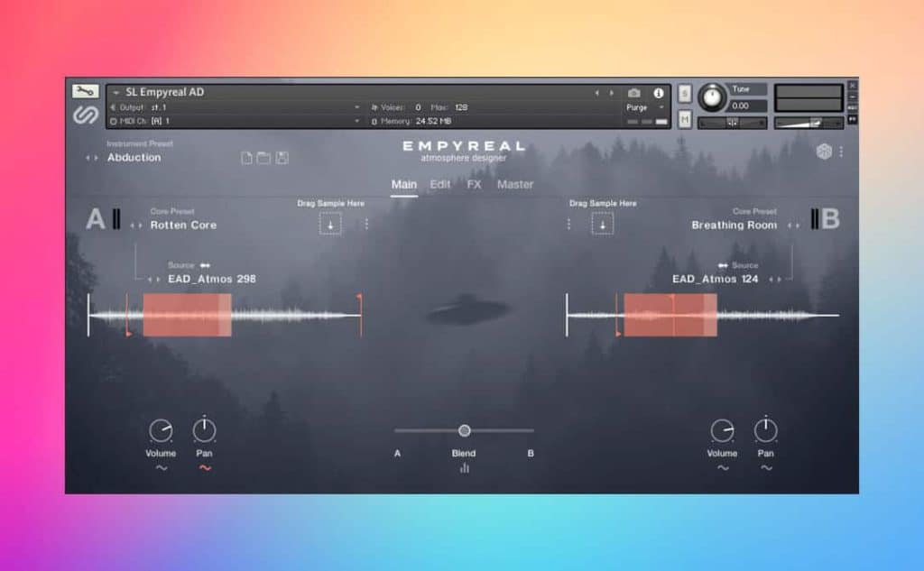
Task: Click the Rotten Core preset name
Action: point(183,225)
